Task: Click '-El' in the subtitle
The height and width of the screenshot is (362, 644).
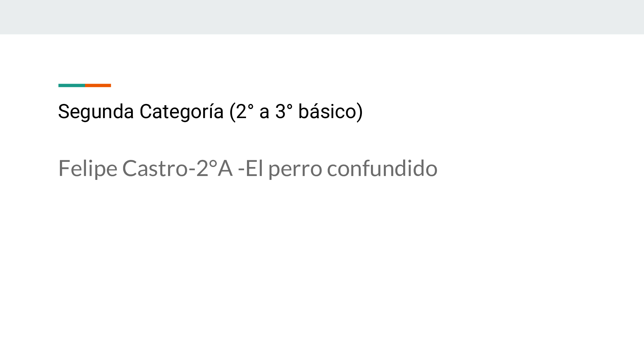Action: (x=250, y=169)
